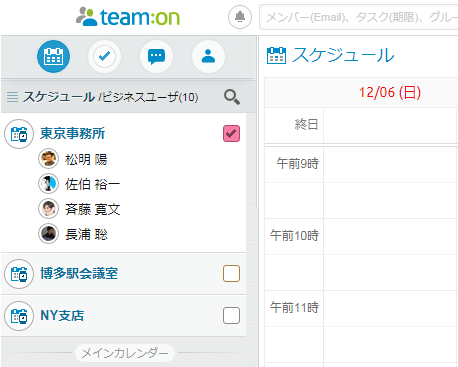This screenshot has width=458, height=367.
Task: Select member 松明 陽
Action: (86, 159)
